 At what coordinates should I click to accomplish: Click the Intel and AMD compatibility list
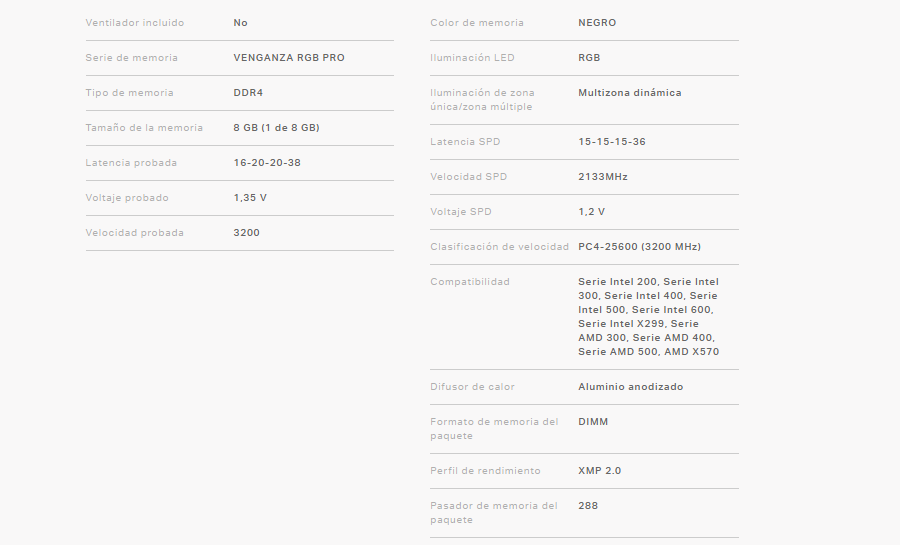[648, 316]
